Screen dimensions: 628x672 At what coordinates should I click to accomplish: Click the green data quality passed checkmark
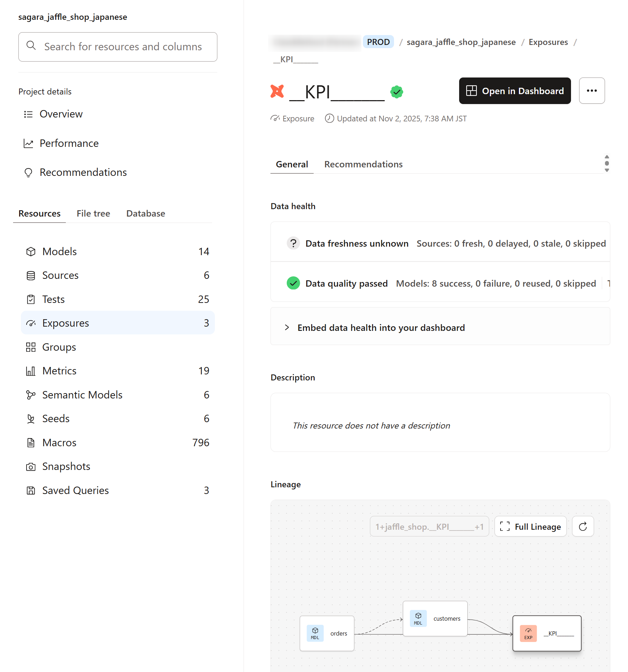[x=293, y=283]
